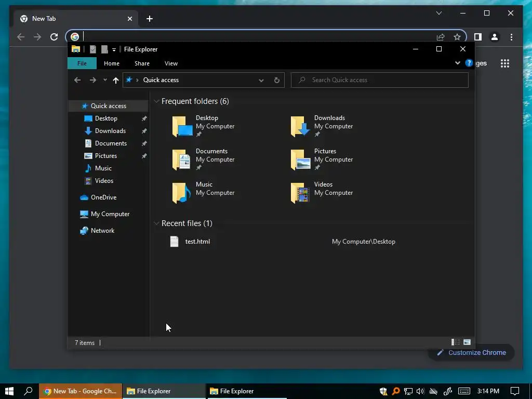Viewport: 532px width, 399px height.
Task: Collapse the Frequent folders group
Action: (156, 101)
